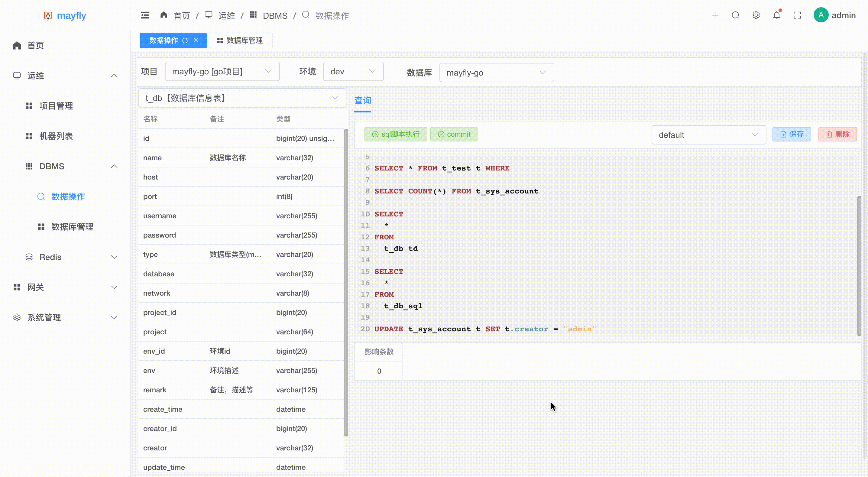This screenshot has width=868, height=477.
Task: Close the 数据操作 tab
Action: [x=196, y=40]
